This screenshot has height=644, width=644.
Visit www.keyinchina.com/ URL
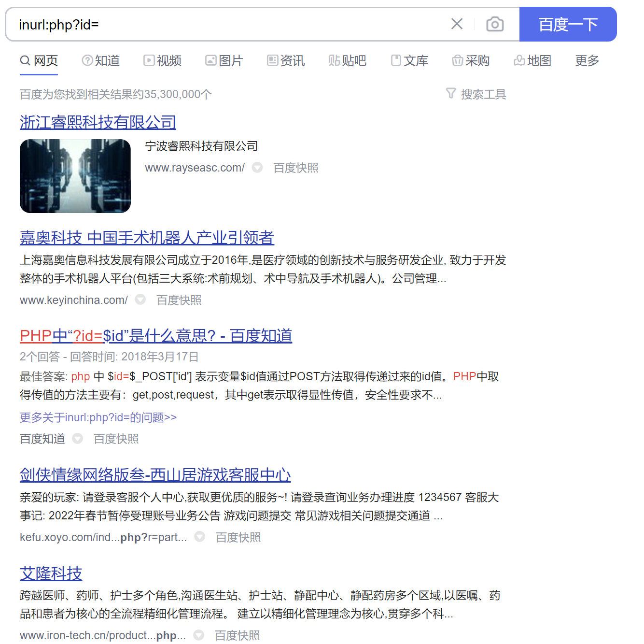pos(74,300)
